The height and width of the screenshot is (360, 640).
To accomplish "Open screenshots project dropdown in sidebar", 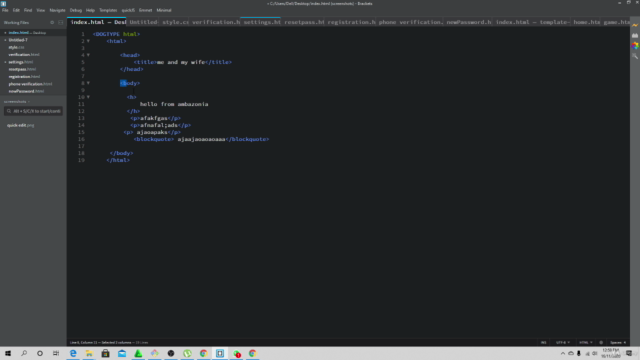I will tap(17, 102).
